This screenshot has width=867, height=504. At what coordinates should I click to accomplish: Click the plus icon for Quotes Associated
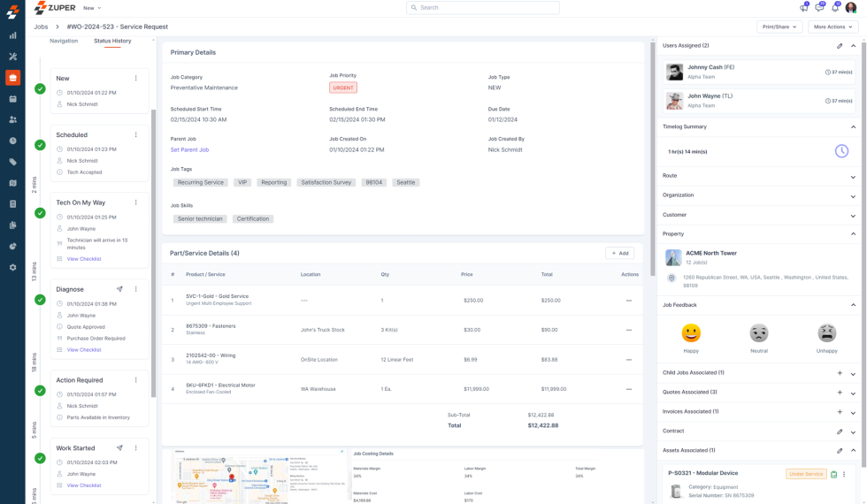point(840,393)
